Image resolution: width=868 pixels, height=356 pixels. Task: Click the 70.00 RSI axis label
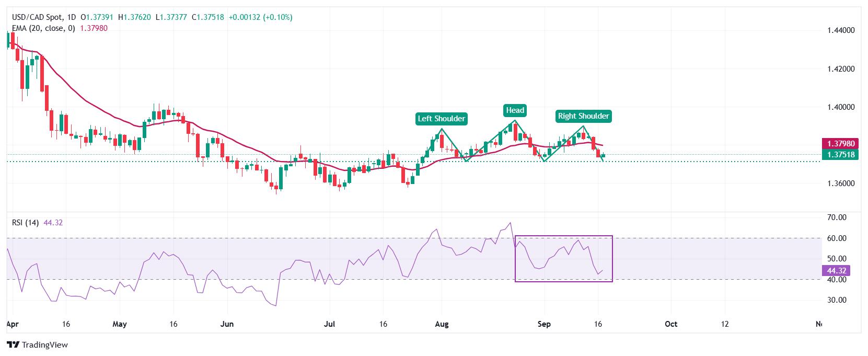[x=837, y=217]
